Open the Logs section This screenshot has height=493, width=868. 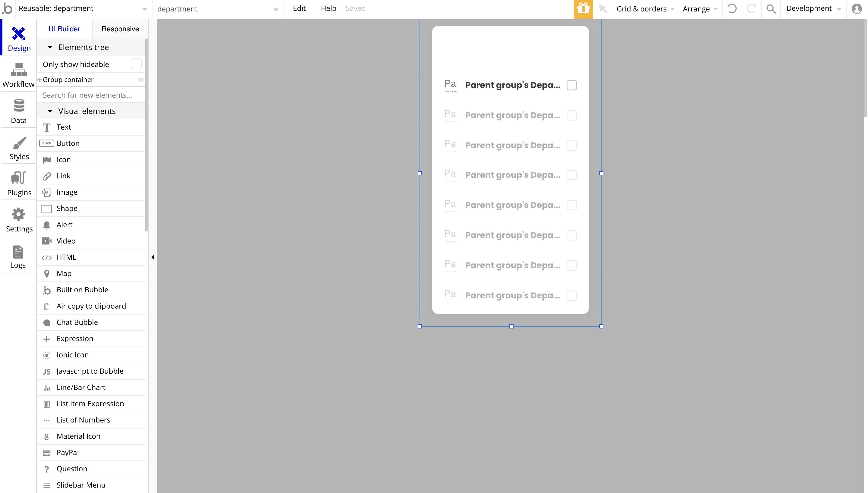tap(18, 256)
